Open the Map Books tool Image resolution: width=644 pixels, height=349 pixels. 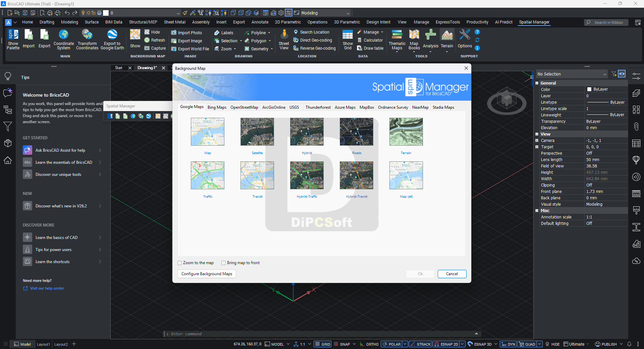click(414, 40)
